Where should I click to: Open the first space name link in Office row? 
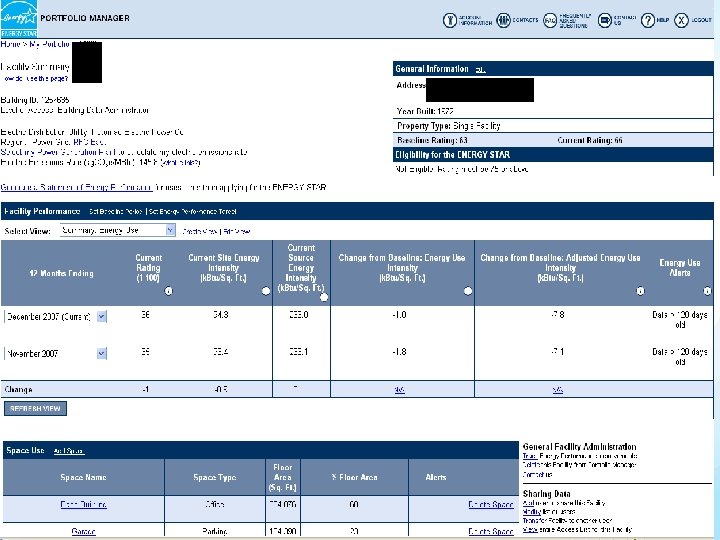(x=84, y=504)
